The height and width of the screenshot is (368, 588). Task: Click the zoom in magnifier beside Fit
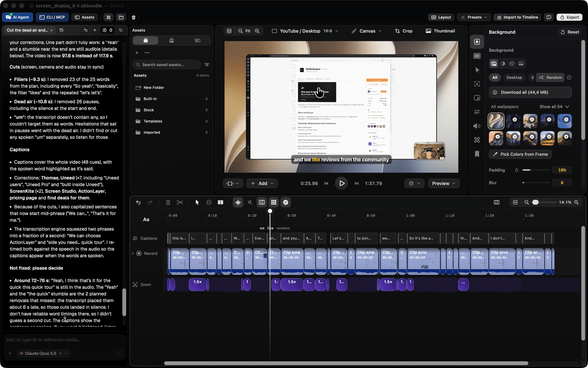coord(257,31)
